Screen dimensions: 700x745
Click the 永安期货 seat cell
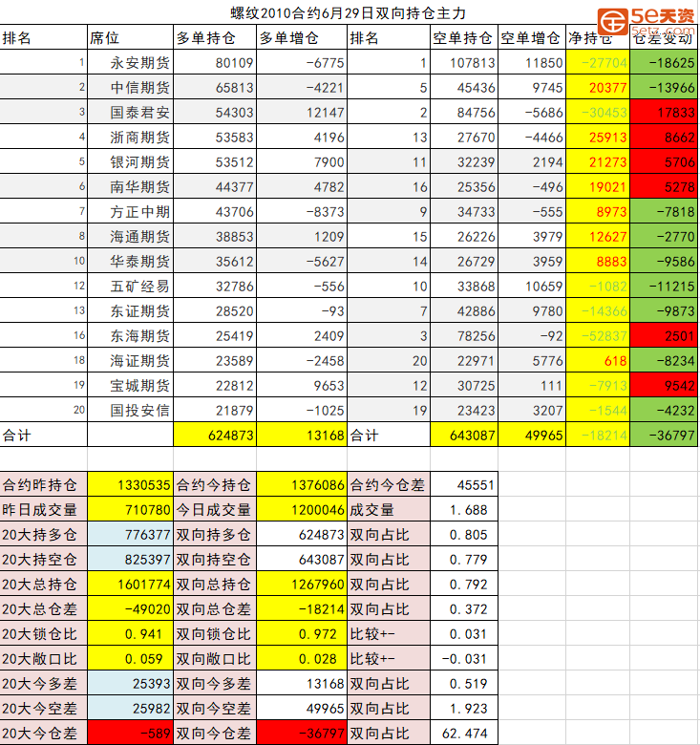[130, 62]
